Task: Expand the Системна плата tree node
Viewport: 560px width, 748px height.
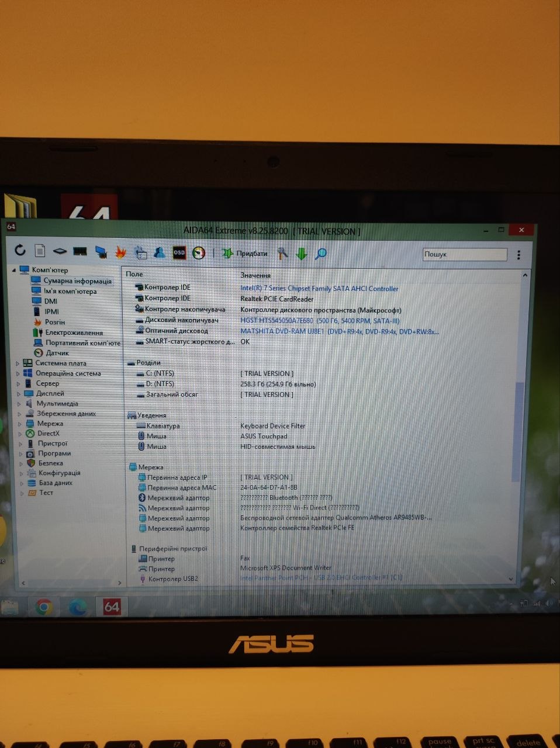Action: click(x=18, y=363)
